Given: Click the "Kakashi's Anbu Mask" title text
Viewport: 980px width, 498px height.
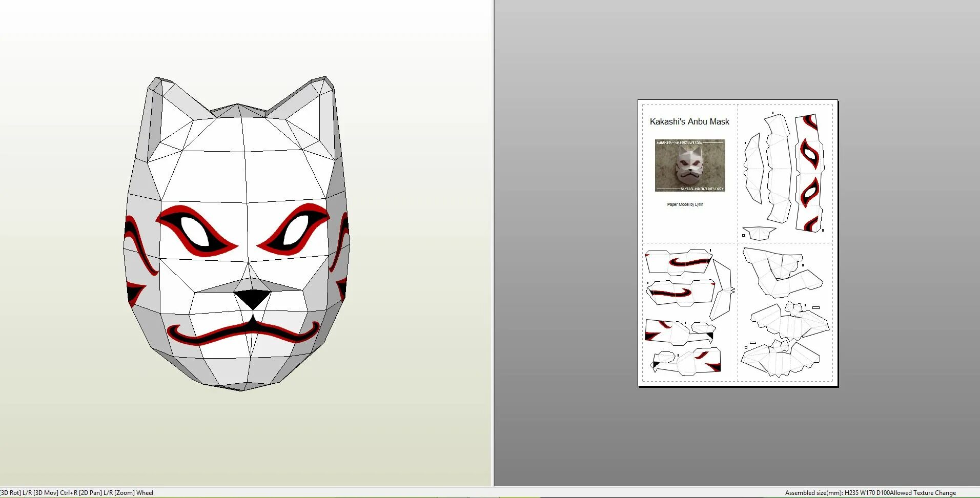Looking at the screenshot, I should tap(689, 121).
